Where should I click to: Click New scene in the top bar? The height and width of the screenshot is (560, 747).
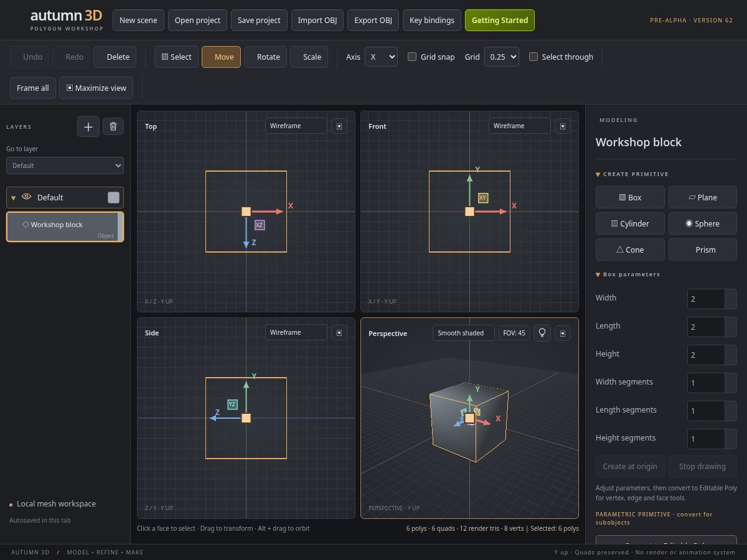point(138,20)
